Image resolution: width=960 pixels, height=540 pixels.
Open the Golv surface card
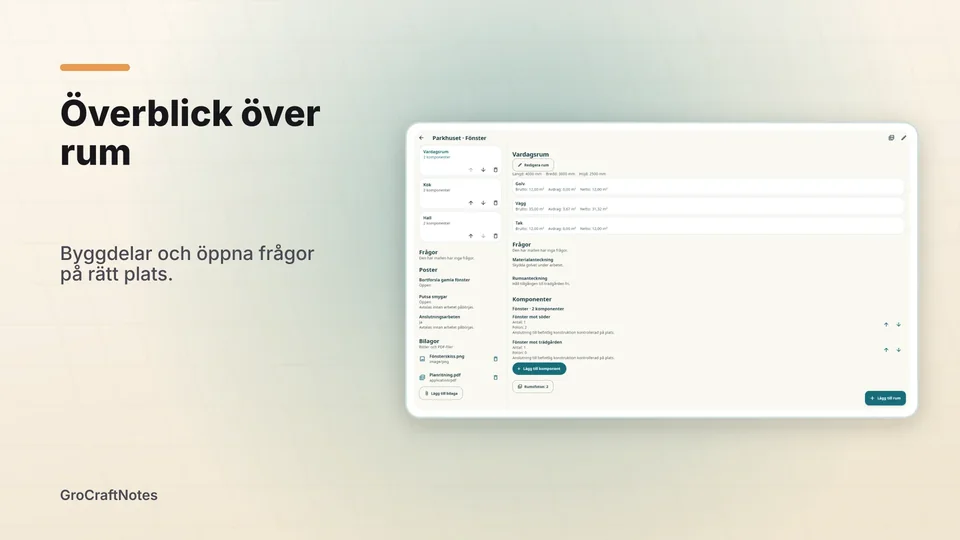tap(708, 187)
